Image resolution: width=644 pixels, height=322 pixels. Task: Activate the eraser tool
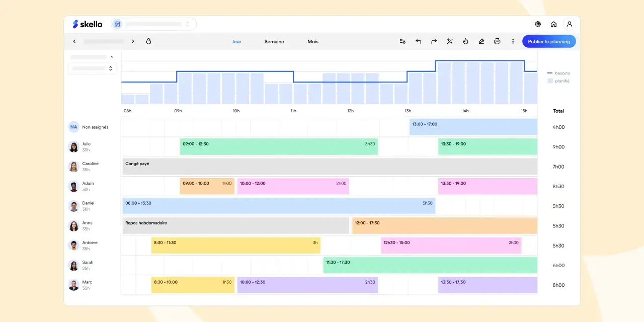tap(481, 41)
